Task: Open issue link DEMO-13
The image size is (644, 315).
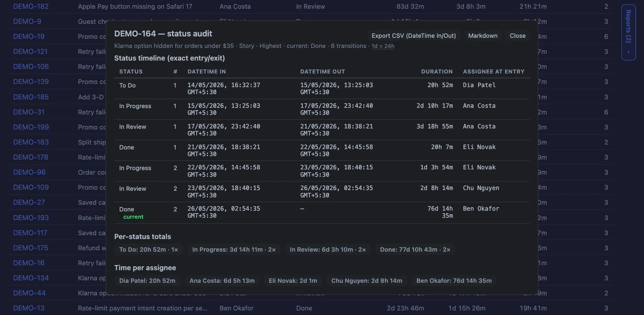Action: click(29, 308)
